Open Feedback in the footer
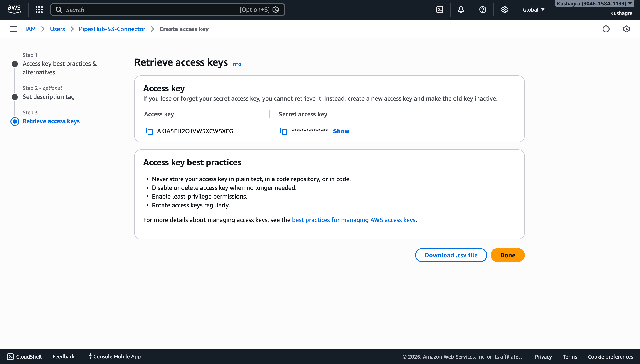The width and height of the screenshot is (640, 364). pyautogui.click(x=64, y=357)
